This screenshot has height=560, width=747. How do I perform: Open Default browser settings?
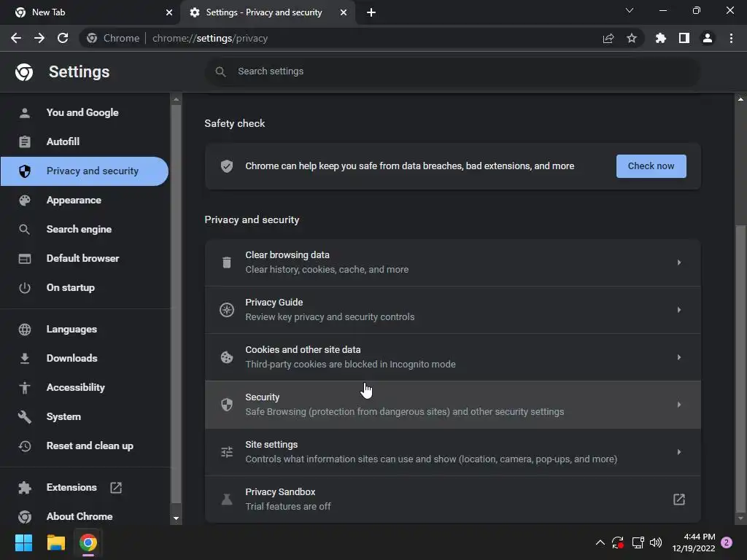(x=85, y=259)
